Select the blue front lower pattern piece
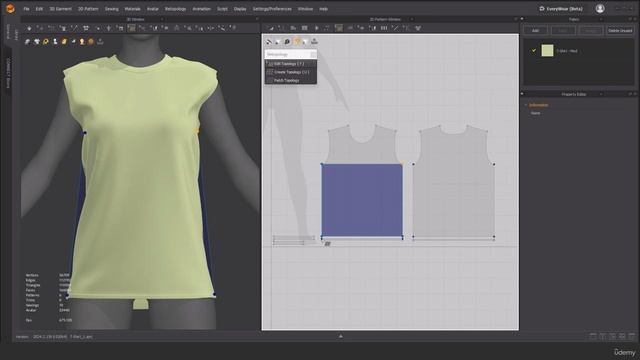 point(362,200)
